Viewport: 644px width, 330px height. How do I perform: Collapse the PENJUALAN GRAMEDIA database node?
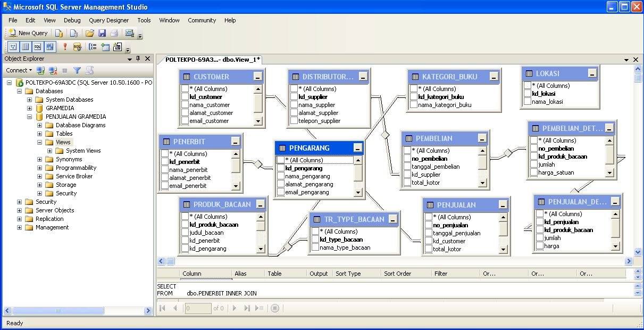30,117
